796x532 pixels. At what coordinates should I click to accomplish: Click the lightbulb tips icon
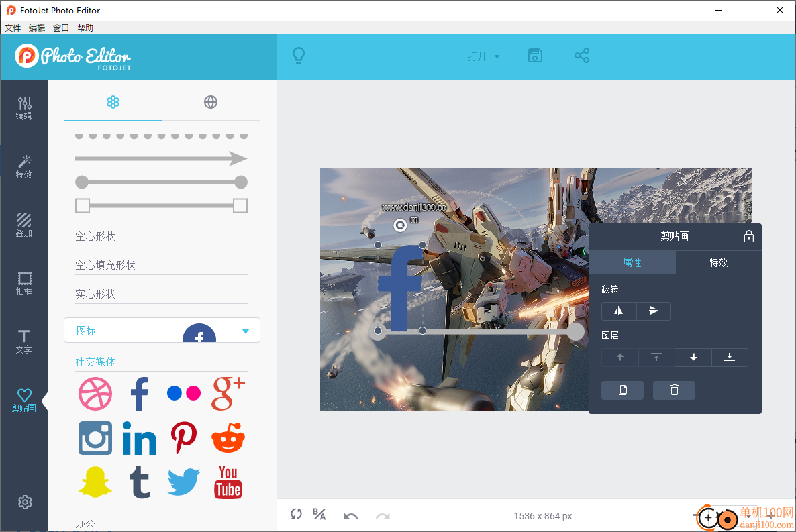[299, 56]
